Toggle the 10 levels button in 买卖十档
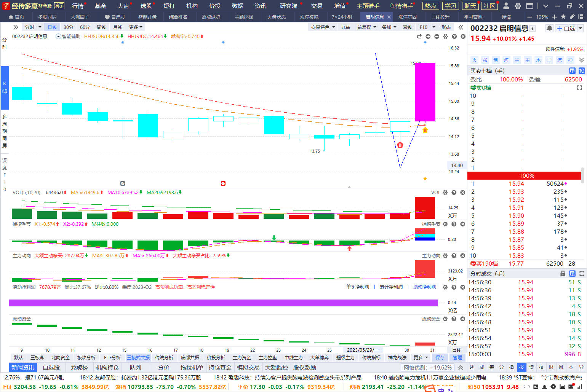587x392 pixels. tap(582, 71)
